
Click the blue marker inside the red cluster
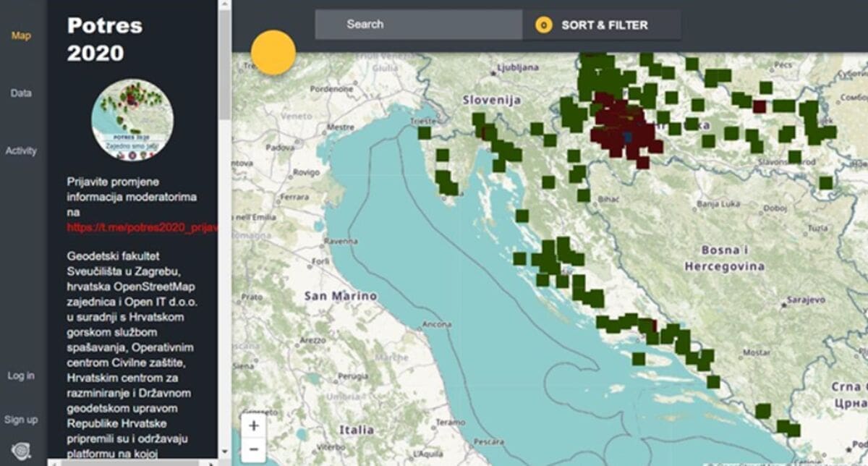pos(627,136)
